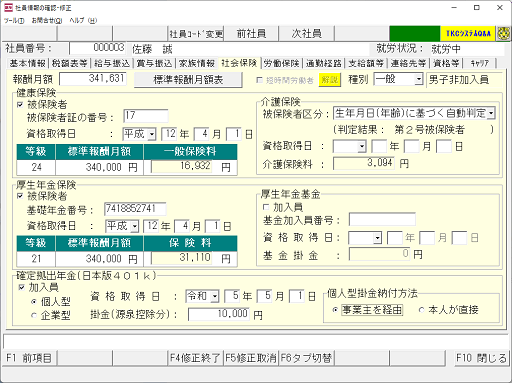Click the F6タブ切替 button
Screen dimensions: 512x383
coord(306,358)
